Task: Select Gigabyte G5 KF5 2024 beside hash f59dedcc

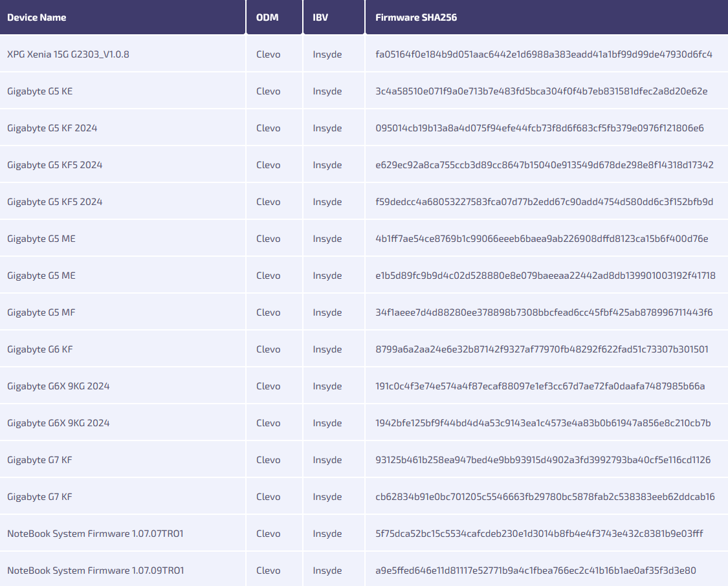Action: click(x=55, y=202)
